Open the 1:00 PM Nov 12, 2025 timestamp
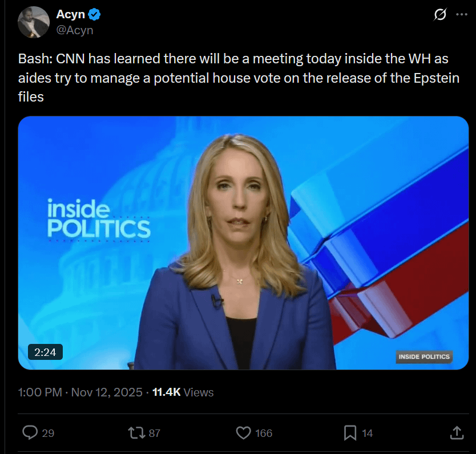The width and height of the screenshot is (476, 454). pyautogui.click(x=80, y=392)
